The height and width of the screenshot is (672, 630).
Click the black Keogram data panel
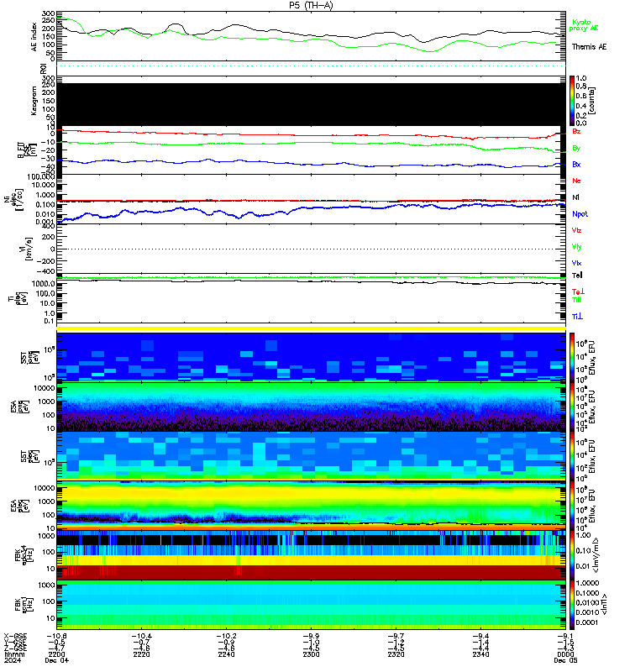[x=311, y=104]
